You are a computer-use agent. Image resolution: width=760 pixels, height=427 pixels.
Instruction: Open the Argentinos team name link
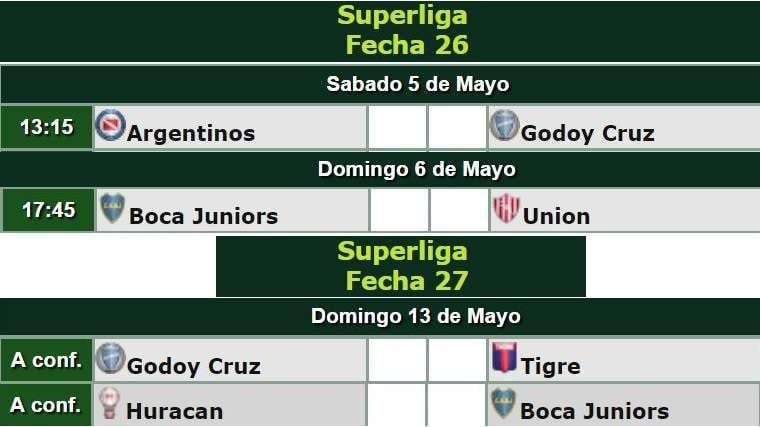191,133
